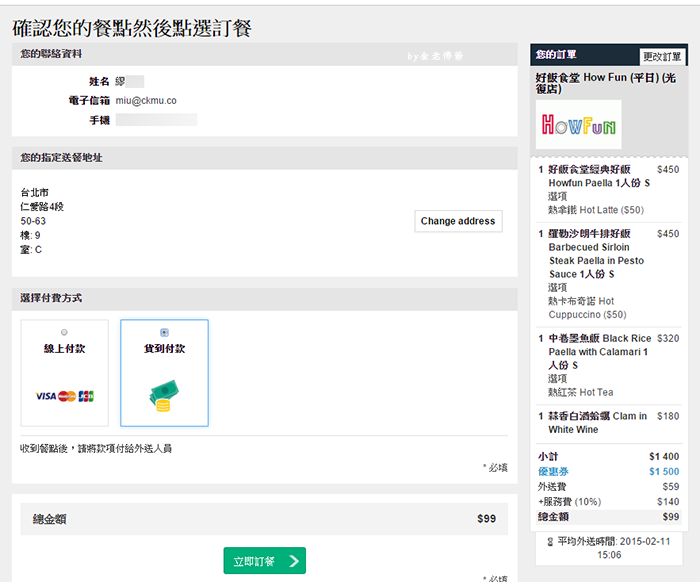Screen dimensions: 700x582
Task: Click the address line 仁愛路4段
Action: click(x=42, y=207)
